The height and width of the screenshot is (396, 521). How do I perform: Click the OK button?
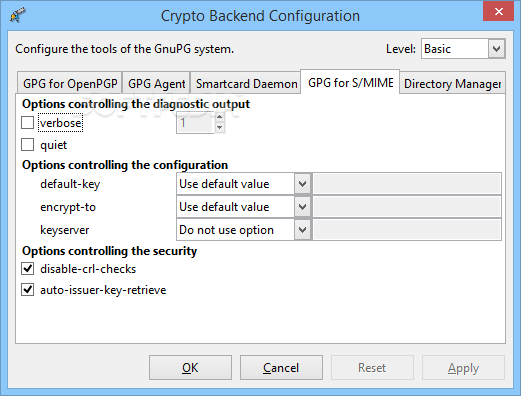[190, 368]
